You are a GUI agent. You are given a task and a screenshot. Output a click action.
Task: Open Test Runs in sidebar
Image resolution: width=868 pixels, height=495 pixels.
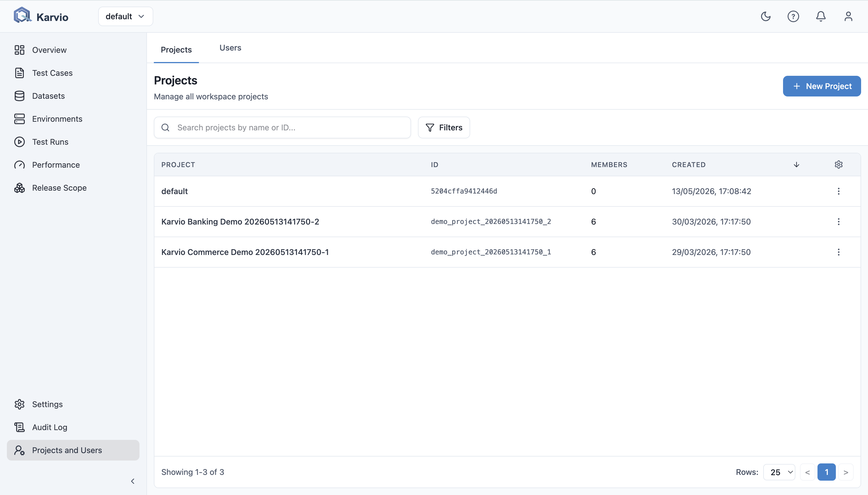[x=73, y=142]
